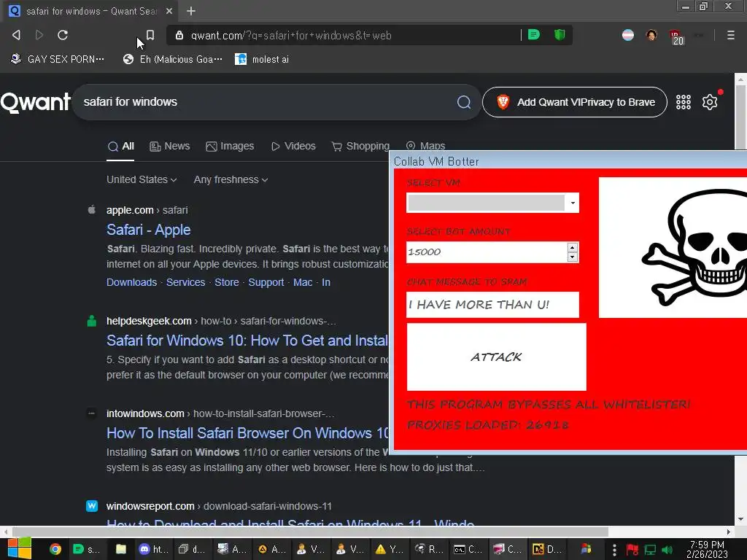Switch to the Shopping tab

click(x=360, y=146)
